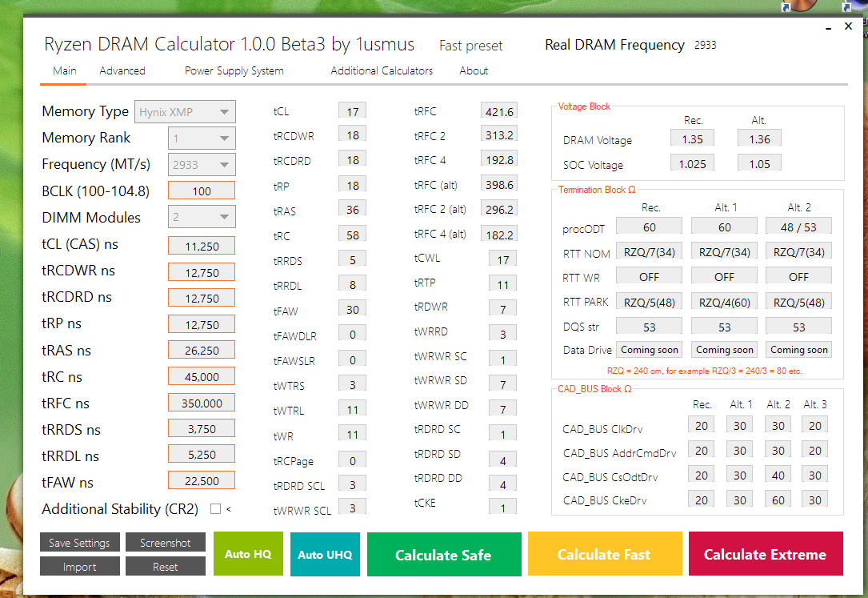This screenshot has width=868, height=598.
Task: Toggle Additional Stability (CR2) checkbox
Action: [x=215, y=509]
